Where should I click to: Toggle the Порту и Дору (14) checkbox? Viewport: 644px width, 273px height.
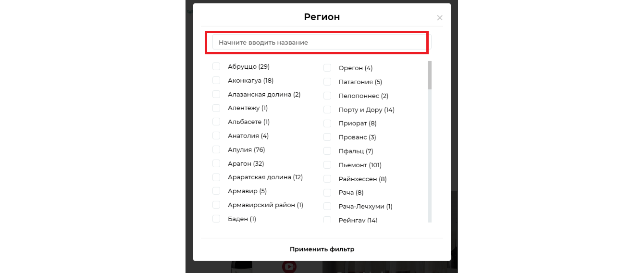click(x=327, y=110)
